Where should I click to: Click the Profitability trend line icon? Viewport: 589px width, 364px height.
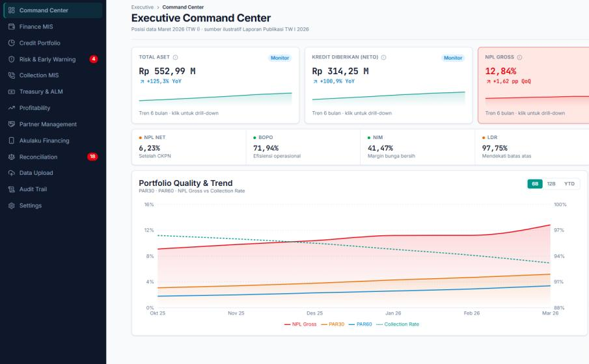pyautogui.click(x=12, y=108)
